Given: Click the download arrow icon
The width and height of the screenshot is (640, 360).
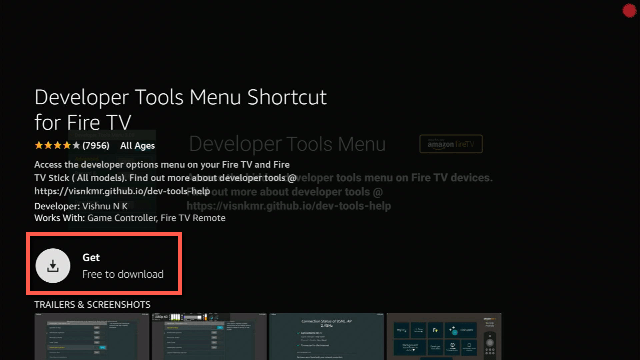Looking at the screenshot, I should point(53,266).
